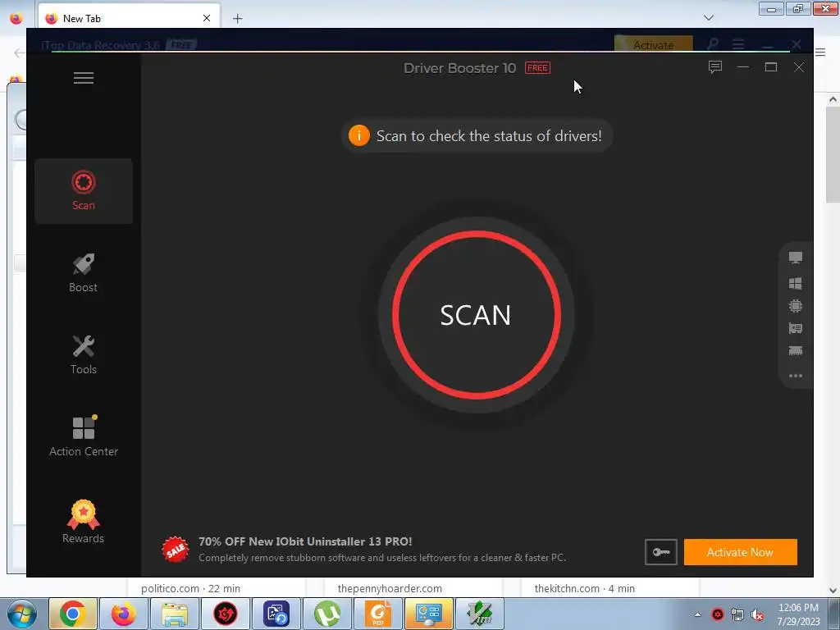840x630 pixels.
Task: Select the New Tab browser tab
Action: pos(129,18)
